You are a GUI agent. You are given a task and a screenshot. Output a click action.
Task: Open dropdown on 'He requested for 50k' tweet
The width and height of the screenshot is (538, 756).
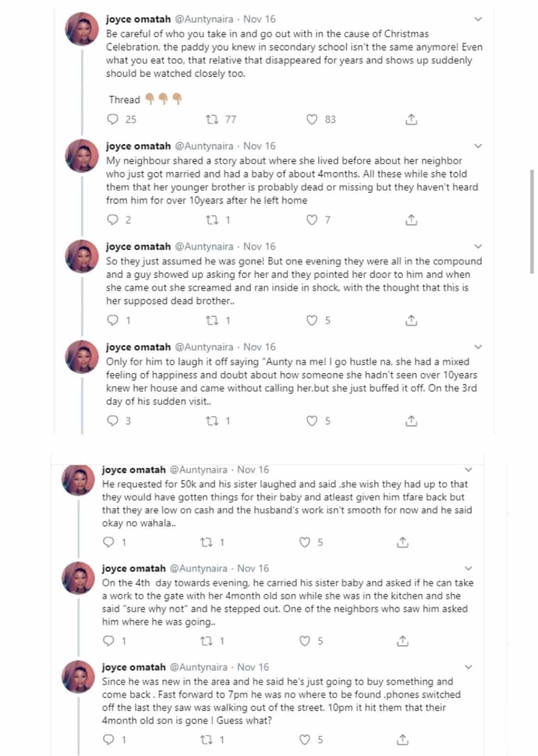[x=469, y=470]
